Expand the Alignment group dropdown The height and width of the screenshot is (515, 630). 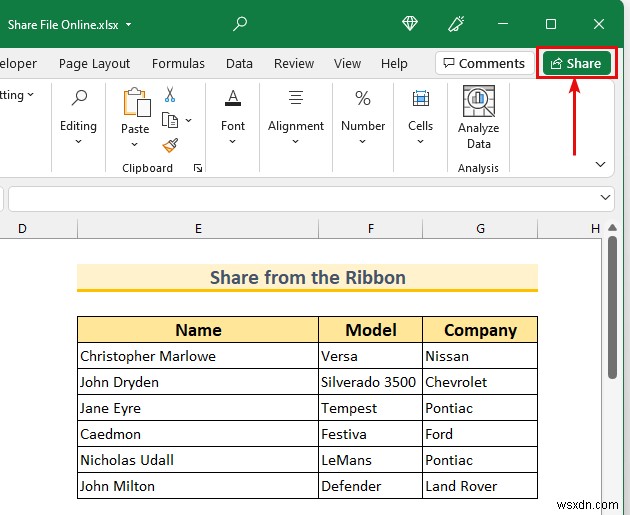[295, 141]
